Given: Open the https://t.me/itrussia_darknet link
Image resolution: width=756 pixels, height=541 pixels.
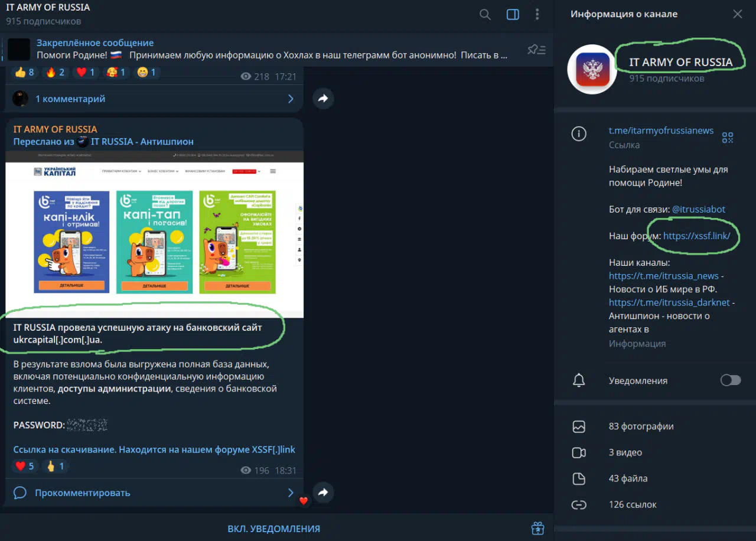Looking at the screenshot, I should click(x=670, y=302).
